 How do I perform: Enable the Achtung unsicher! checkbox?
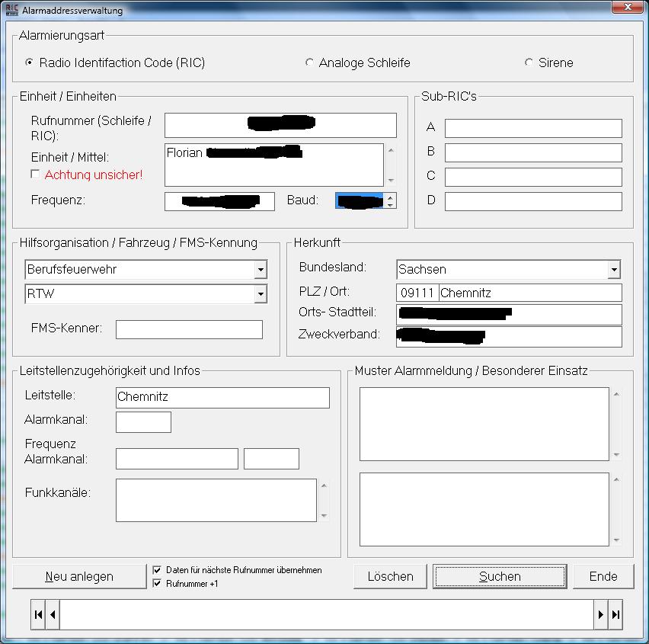tap(35, 175)
